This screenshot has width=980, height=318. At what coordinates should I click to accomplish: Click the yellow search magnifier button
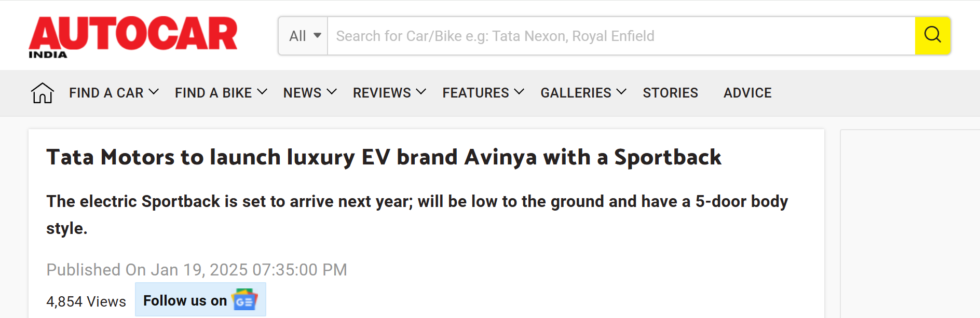click(932, 36)
